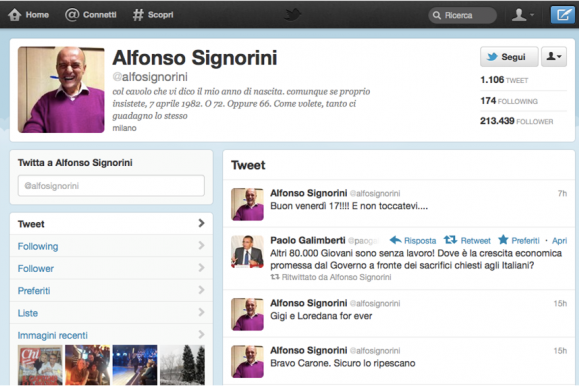Click the Twitter bird logo in top bar
Image resolution: width=579 pixels, height=386 pixels.
[292, 15]
